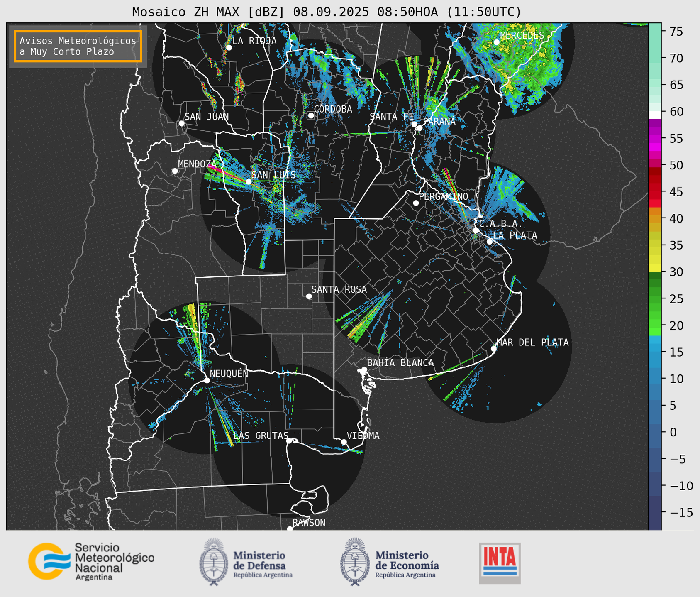Viewport: 700px width, 597px height.
Task: Click the 'LA RIOJA' city label
Action: coord(254,41)
